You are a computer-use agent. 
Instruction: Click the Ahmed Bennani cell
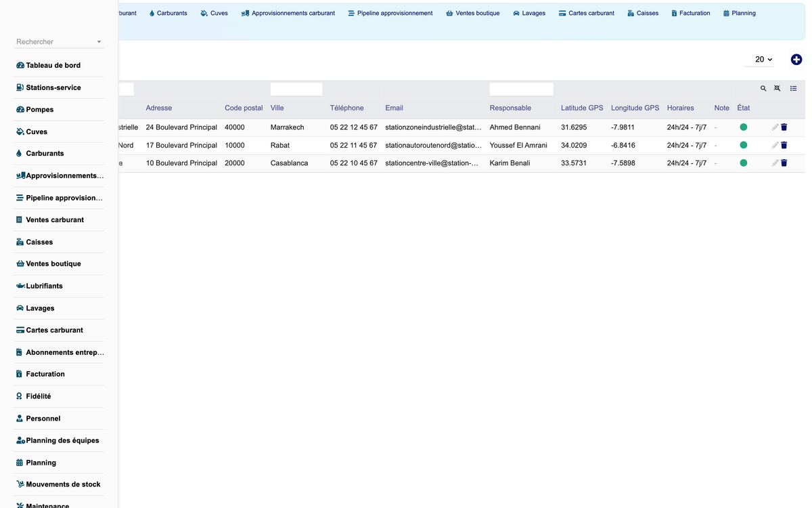(515, 127)
